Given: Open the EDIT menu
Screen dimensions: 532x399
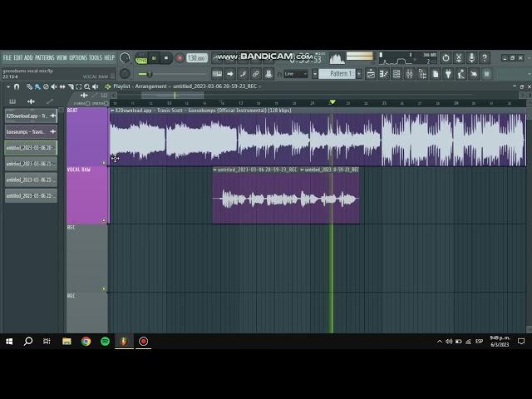Looking at the screenshot, I should [x=18, y=57].
